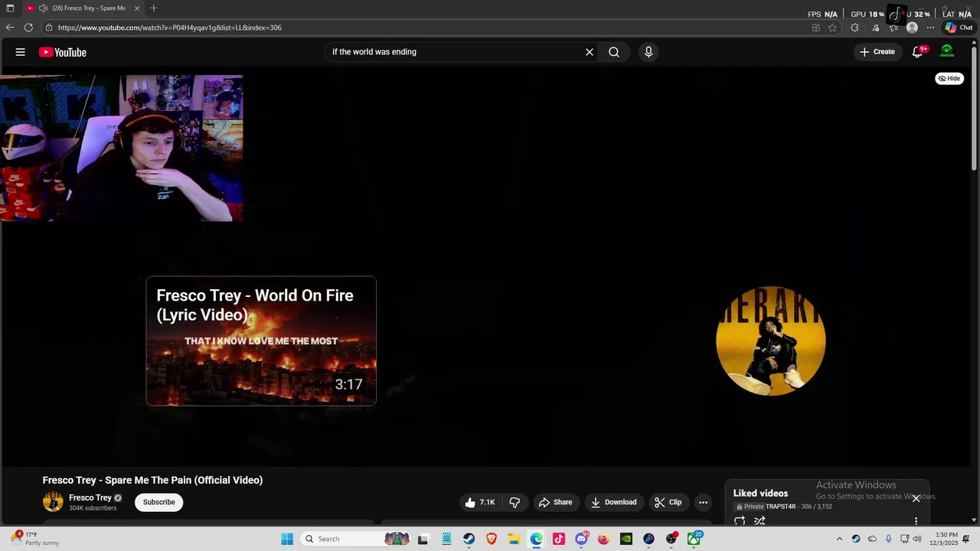The image size is (980, 551).
Task: Toggle shuffle in Liked videos playlist
Action: pos(759,521)
